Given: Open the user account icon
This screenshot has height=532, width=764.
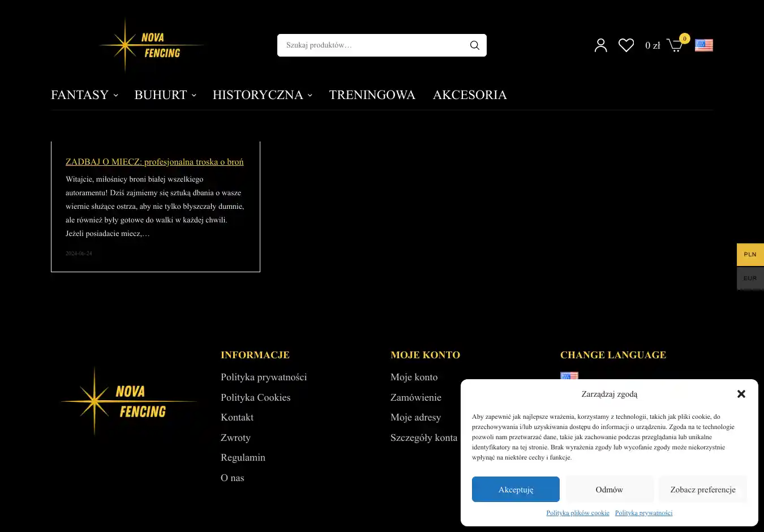Looking at the screenshot, I should pos(600,45).
